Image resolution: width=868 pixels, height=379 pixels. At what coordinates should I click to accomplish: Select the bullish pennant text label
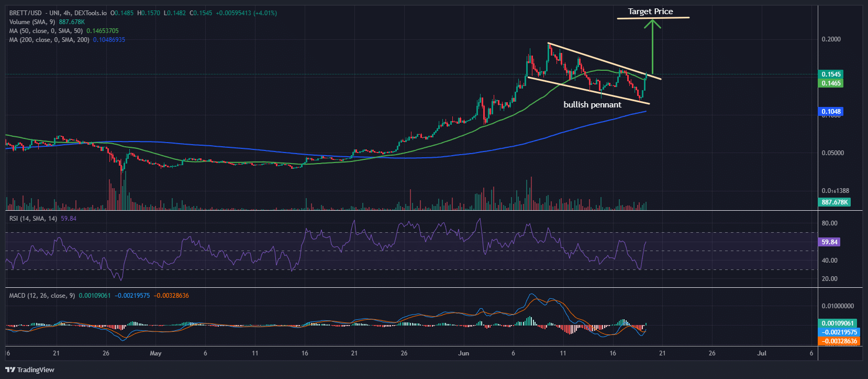pyautogui.click(x=592, y=105)
